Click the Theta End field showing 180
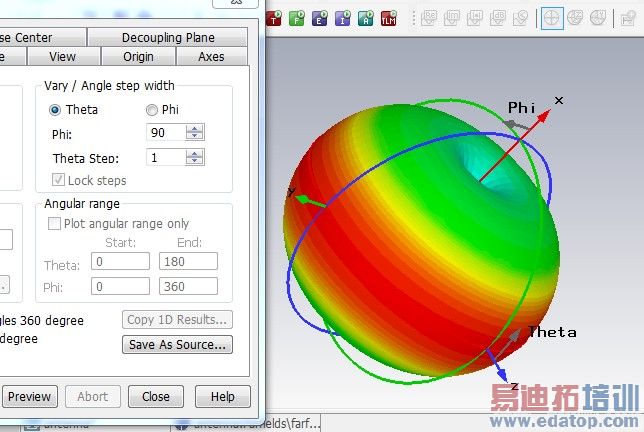Viewport: 644px width, 432px height. 188,261
